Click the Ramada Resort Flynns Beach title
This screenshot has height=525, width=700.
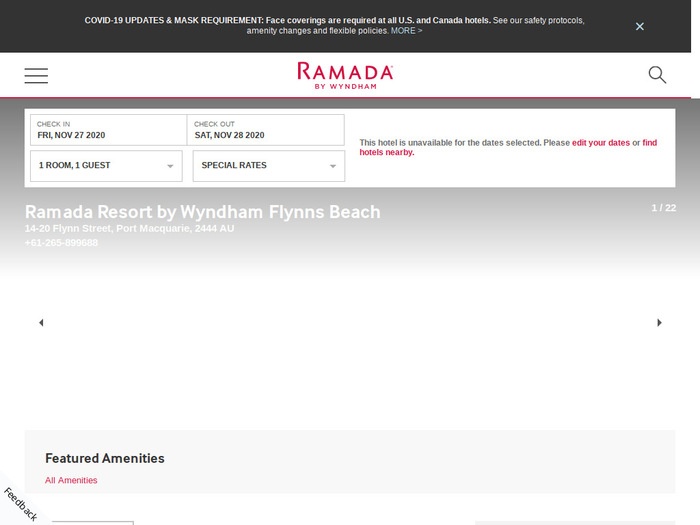pyautogui.click(x=203, y=212)
